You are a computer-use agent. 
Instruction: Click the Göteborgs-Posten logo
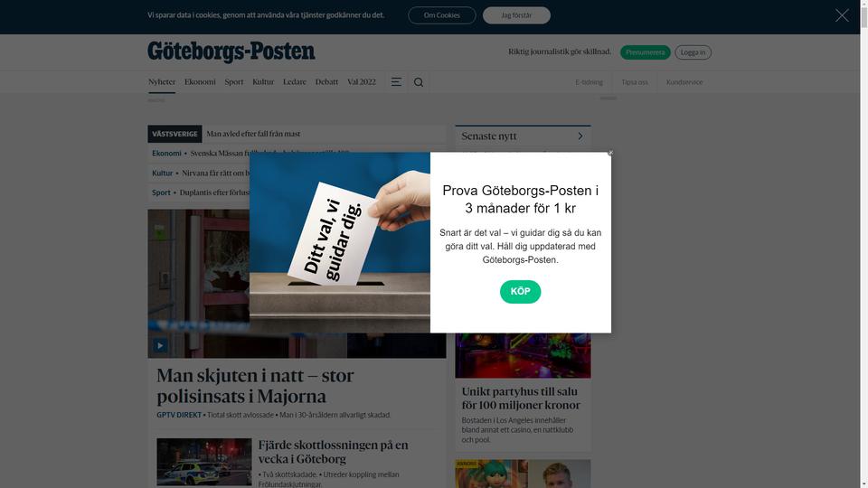point(231,52)
